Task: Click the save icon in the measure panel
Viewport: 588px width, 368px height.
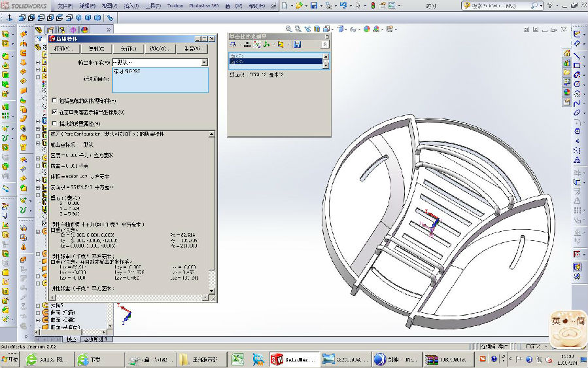Action: 298,44
